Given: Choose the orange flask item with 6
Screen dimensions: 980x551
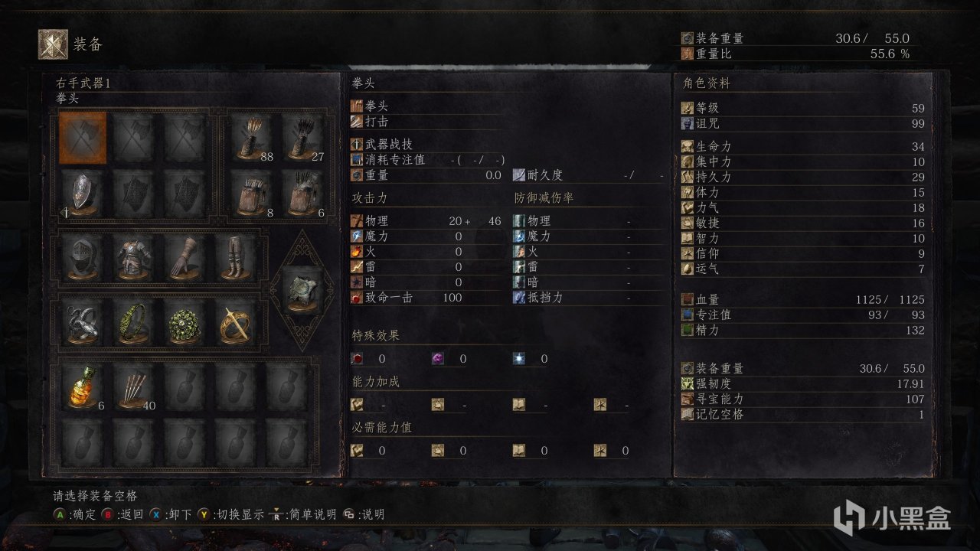Looking at the screenshot, I should pyautogui.click(x=83, y=386).
